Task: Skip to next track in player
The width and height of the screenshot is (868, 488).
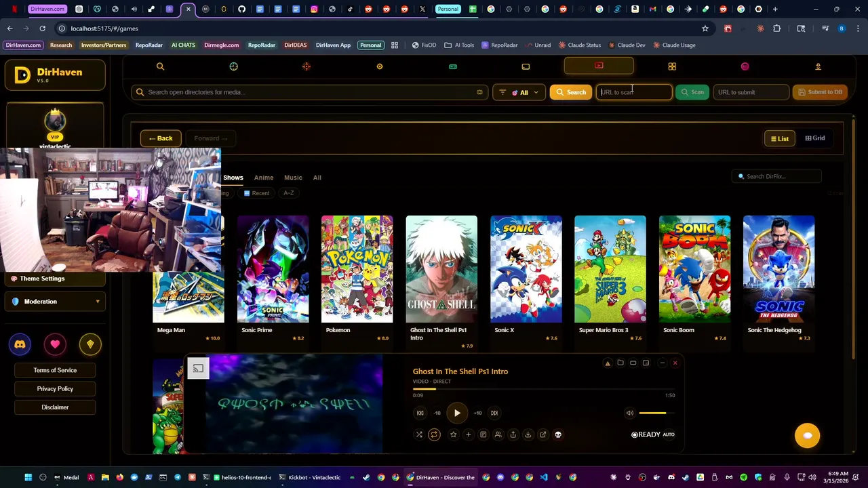Action: pos(494,413)
